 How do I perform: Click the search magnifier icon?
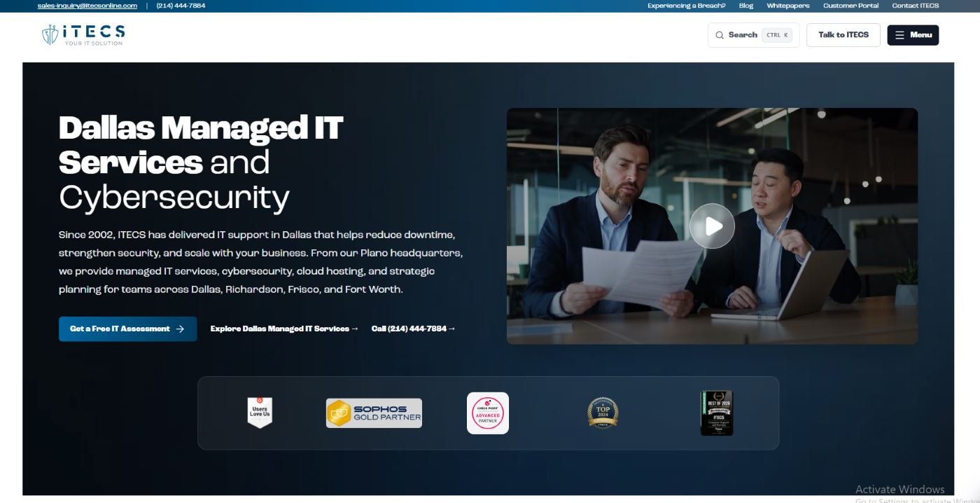point(720,35)
